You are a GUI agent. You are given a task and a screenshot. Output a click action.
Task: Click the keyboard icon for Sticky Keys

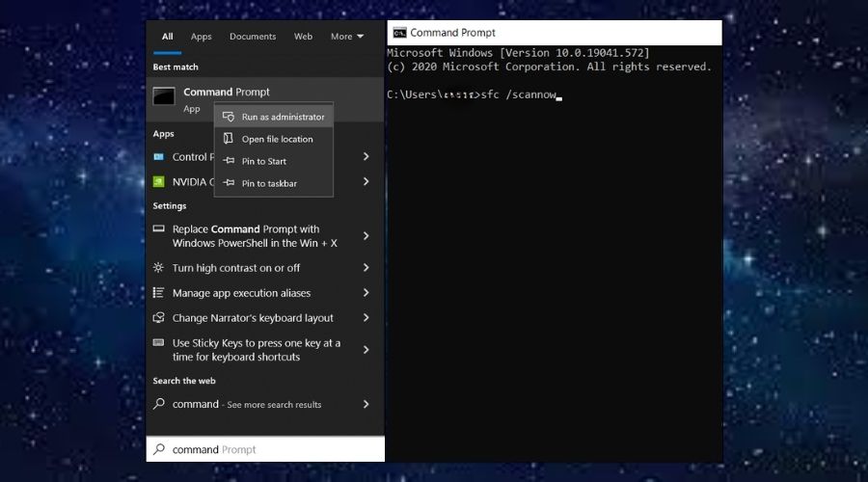tap(159, 342)
